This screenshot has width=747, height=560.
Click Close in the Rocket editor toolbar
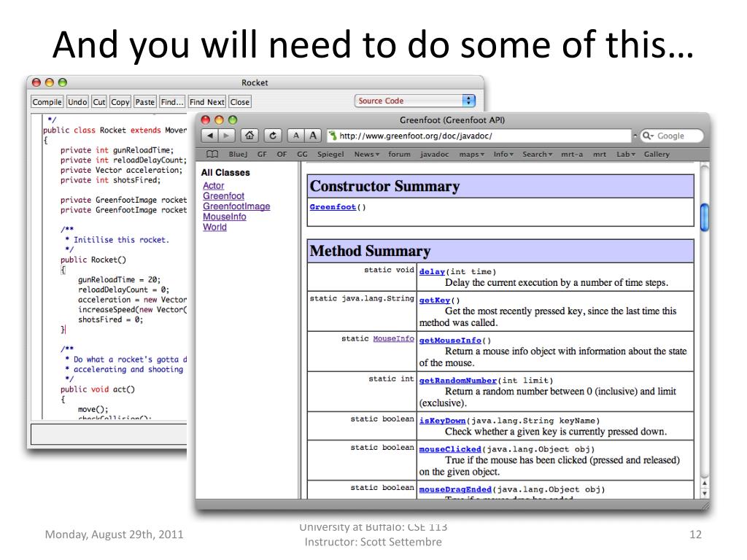(x=239, y=102)
